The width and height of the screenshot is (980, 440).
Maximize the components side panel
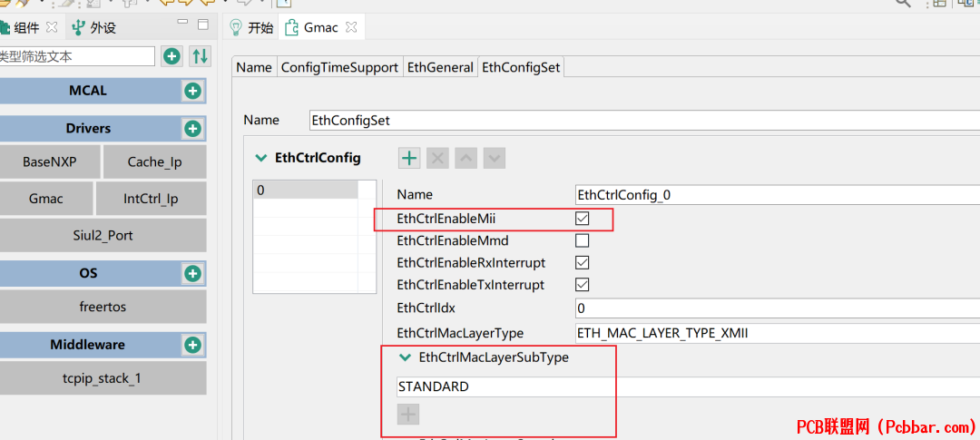203,24
